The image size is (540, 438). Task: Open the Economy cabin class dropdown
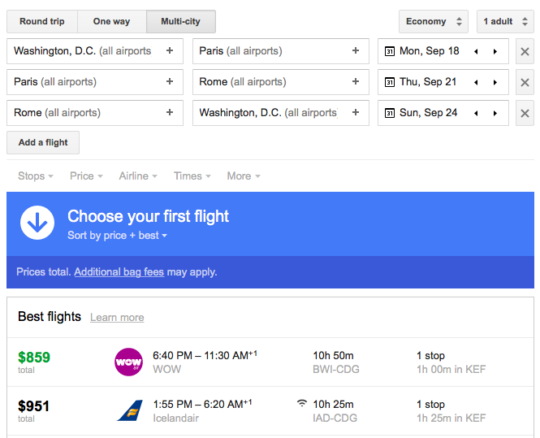click(x=434, y=21)
